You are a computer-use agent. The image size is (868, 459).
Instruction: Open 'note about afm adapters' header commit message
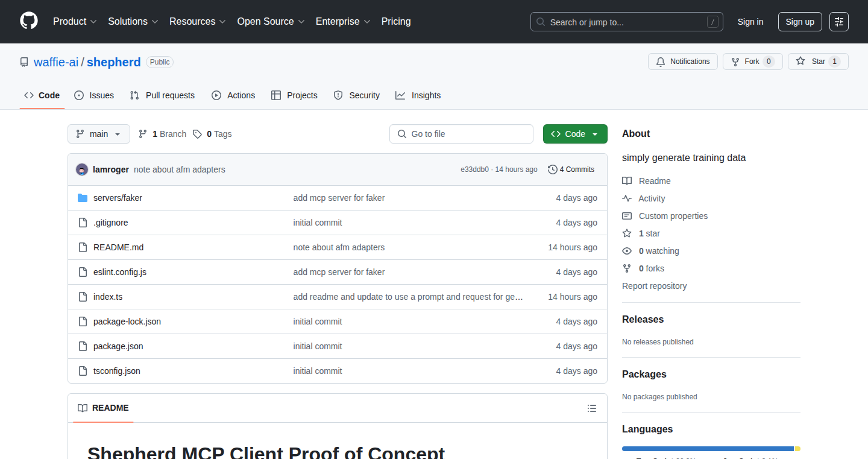[x=180, y=169]
